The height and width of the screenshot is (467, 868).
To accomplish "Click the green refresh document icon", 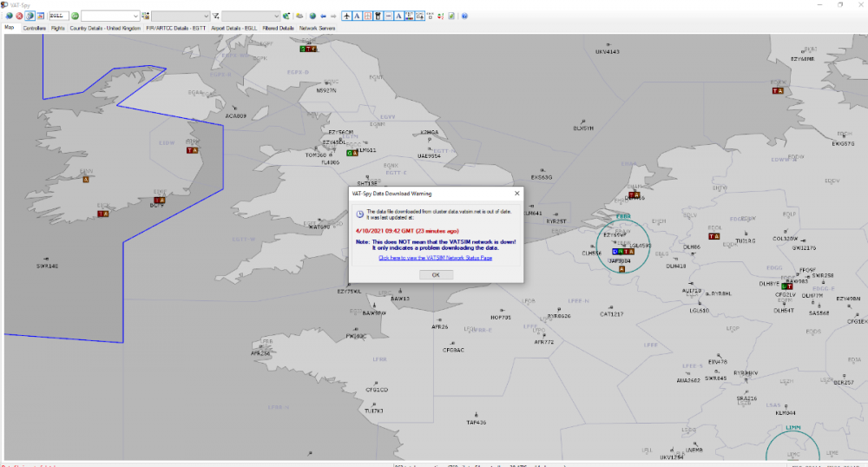I will coord(451,16).
